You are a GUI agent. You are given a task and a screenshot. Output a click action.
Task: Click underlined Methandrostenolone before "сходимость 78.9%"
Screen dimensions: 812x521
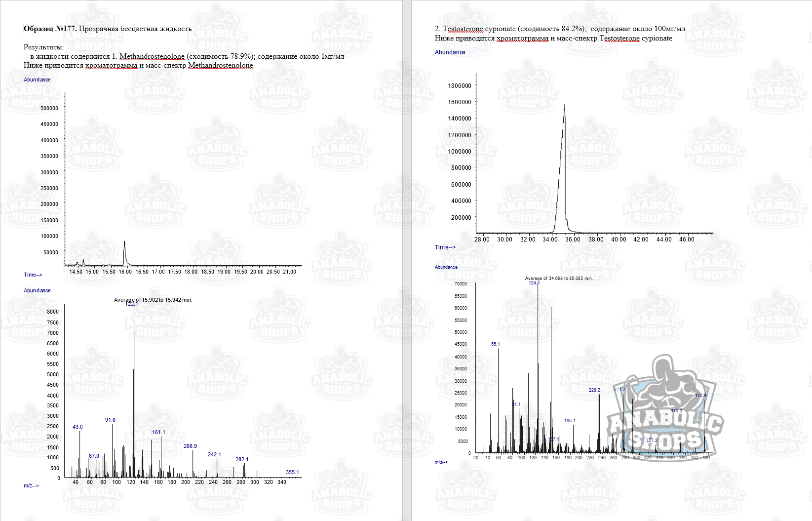[x=152, y=56]
